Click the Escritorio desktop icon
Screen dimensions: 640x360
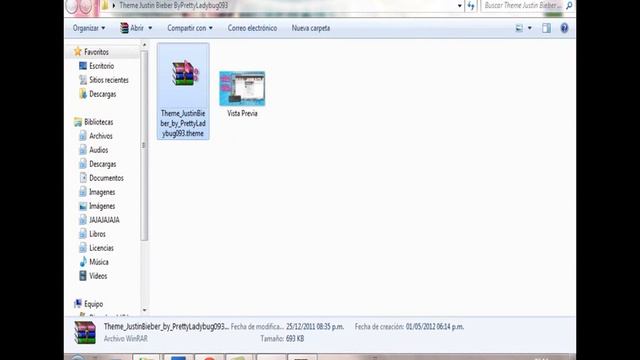click(83, 66)
